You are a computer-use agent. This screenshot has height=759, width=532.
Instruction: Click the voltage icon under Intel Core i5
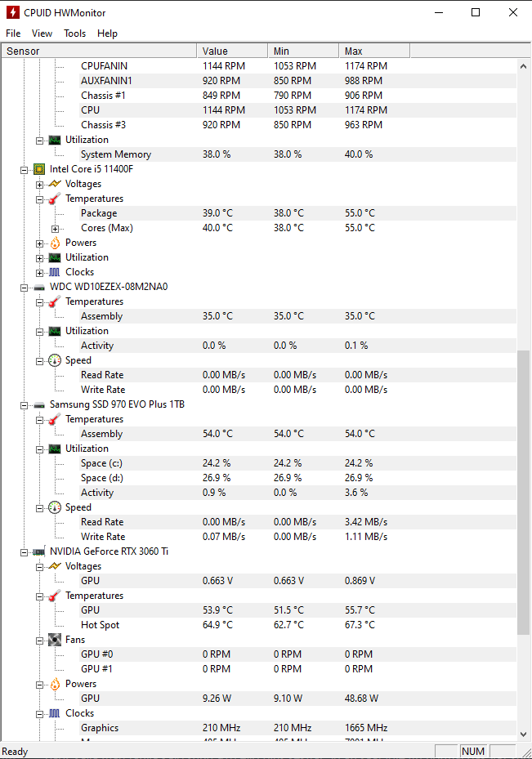coord(55,184)
